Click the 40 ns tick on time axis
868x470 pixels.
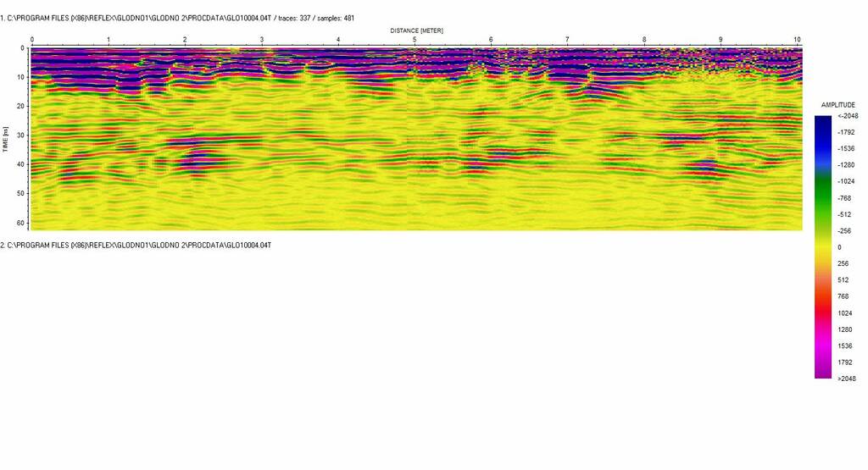(x=21, y=163)
